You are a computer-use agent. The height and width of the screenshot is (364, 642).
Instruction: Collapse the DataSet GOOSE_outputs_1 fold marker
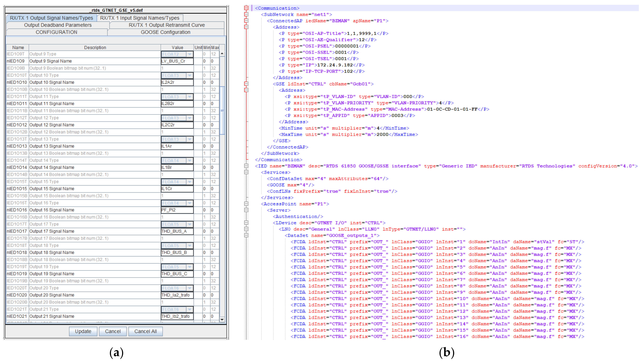tap(246, 235)
